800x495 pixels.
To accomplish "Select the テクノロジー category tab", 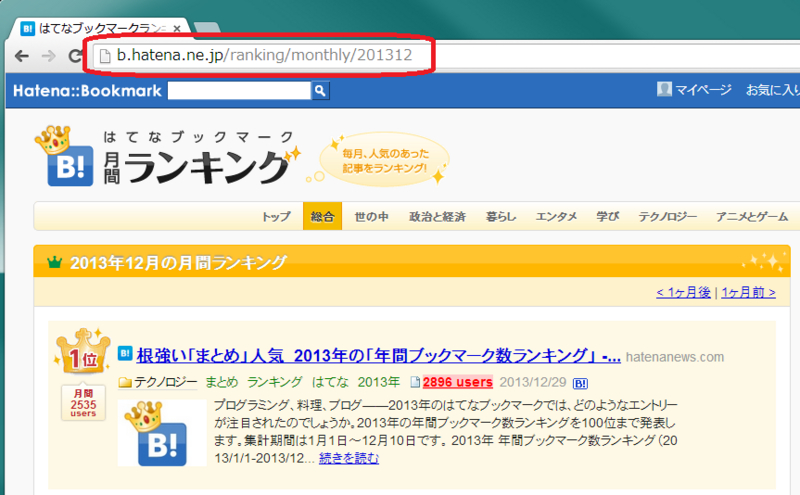I will click(667, 216).
